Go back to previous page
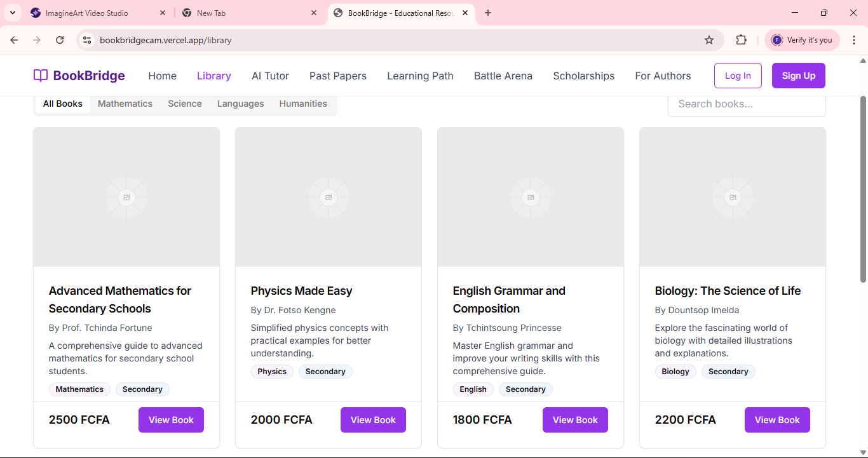868x458 pixels. 14,40
